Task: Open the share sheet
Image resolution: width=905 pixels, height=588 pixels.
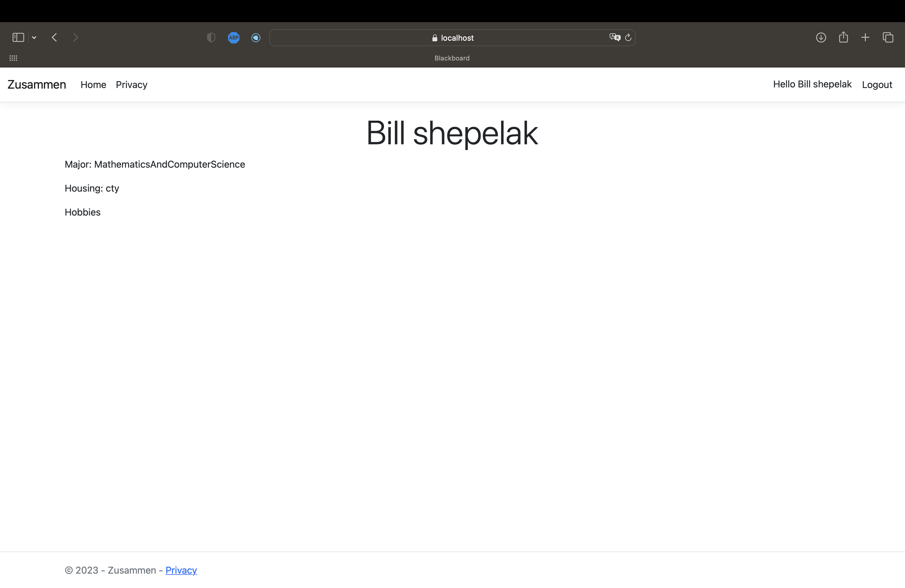Action: click(843, 37)
